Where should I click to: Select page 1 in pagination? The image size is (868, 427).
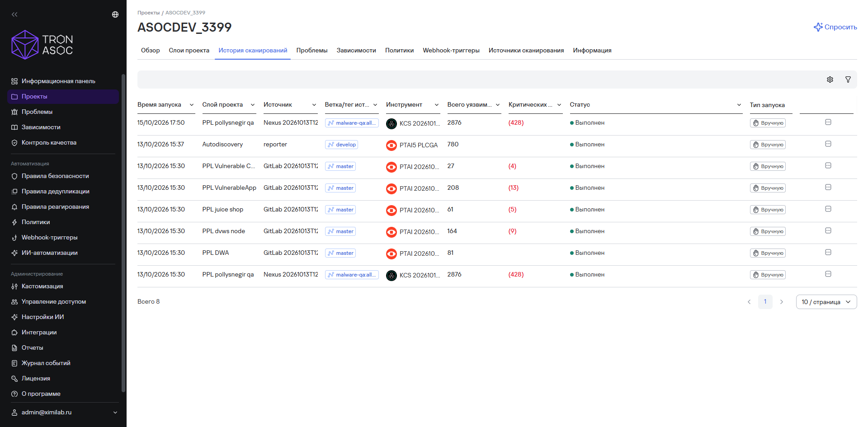pyautogui.click(x=765, y=302)
